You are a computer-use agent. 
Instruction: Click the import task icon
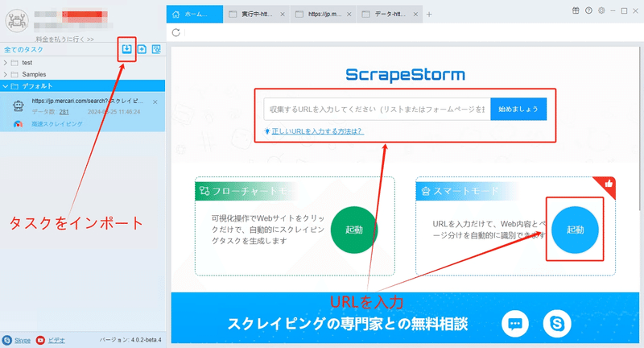point(126,49)
